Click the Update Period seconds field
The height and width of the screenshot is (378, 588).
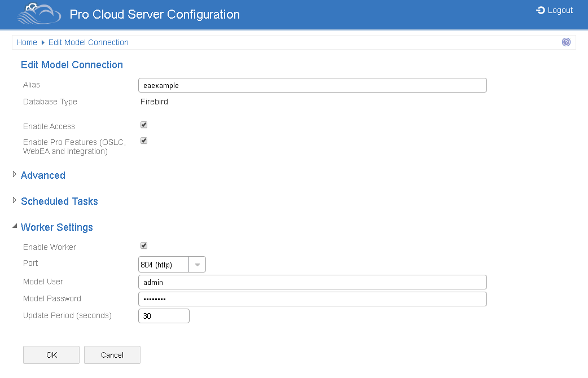coord(164,316)
